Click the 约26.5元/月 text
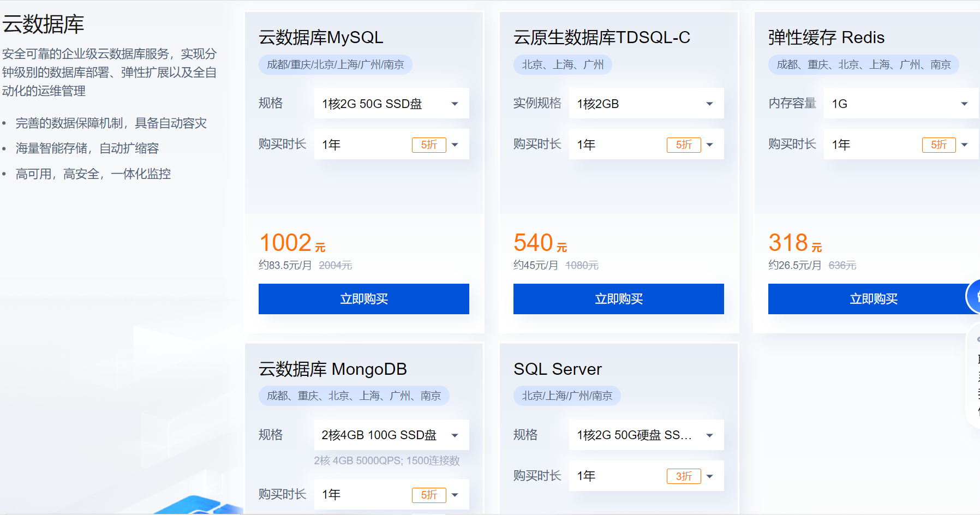Image resolution: width=980 pixels, height=515 pixels. pyautogui.click(x=795, y=265)
